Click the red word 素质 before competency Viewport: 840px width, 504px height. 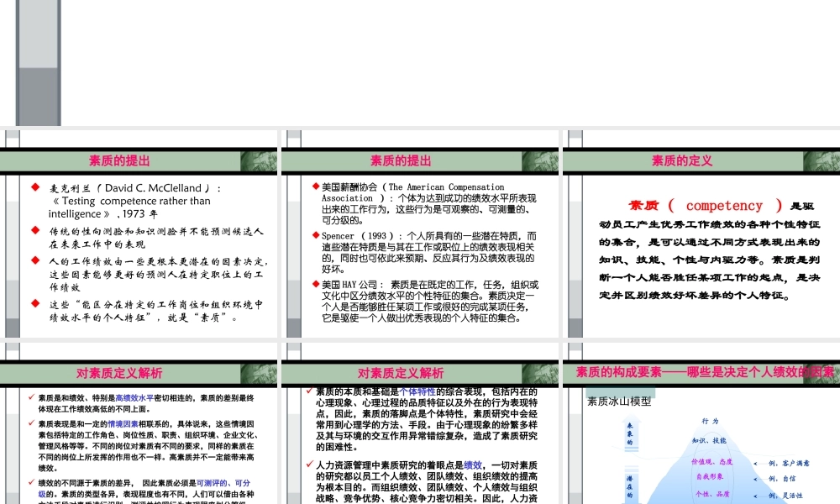tap(643, 206)
